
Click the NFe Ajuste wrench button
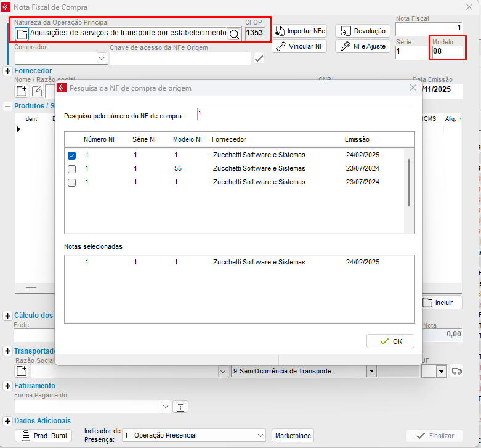363,46
